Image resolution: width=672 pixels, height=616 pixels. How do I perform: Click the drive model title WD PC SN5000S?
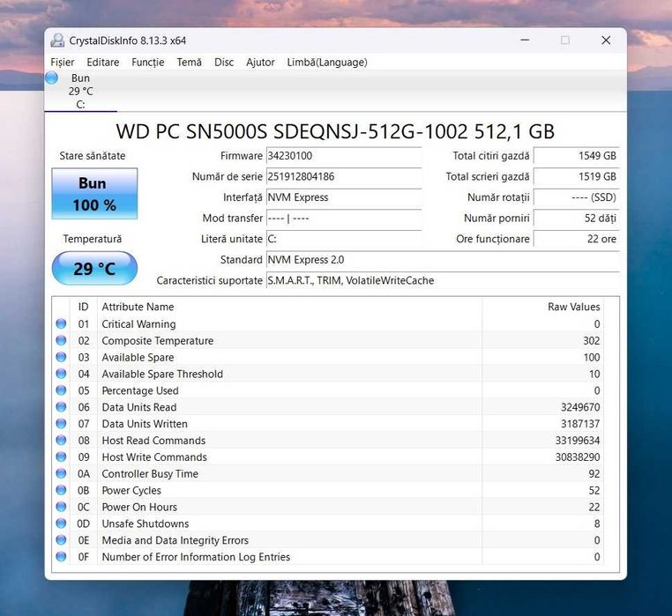(x=335, y=131)
